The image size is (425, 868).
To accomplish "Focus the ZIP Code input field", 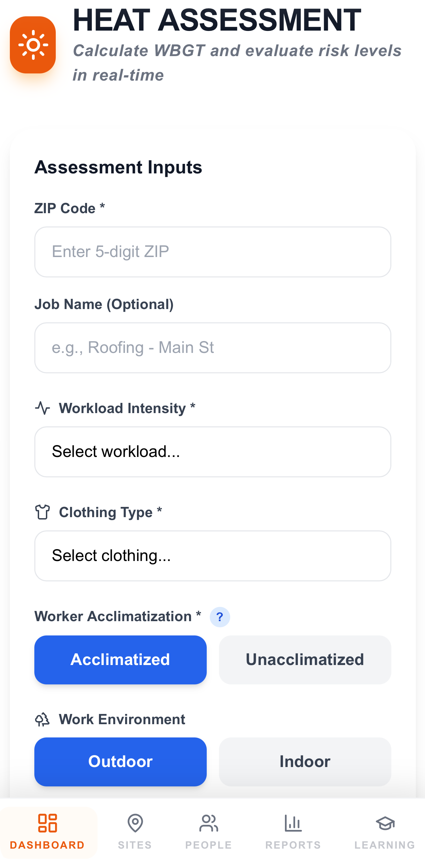I will [213, 252].
